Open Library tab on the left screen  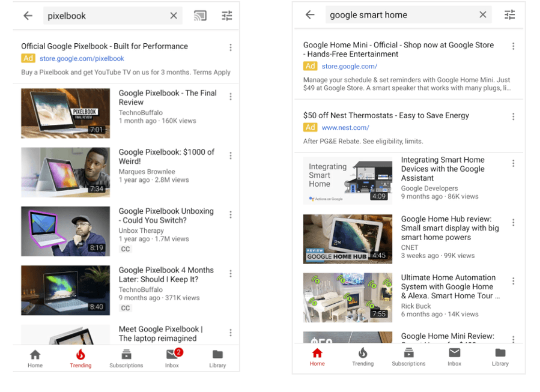[x=217, y=358]
